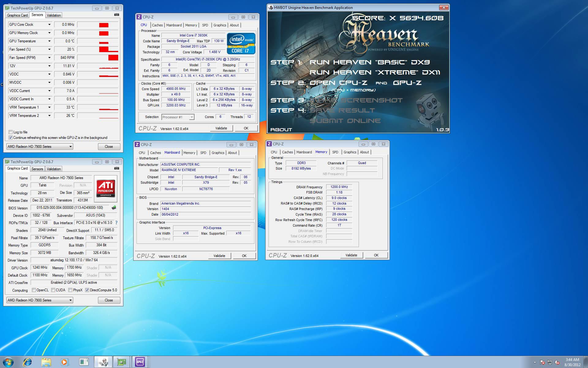Expand the GPU Core Clock sensor dropdown

pyautogui.click(x=49, y=25)
